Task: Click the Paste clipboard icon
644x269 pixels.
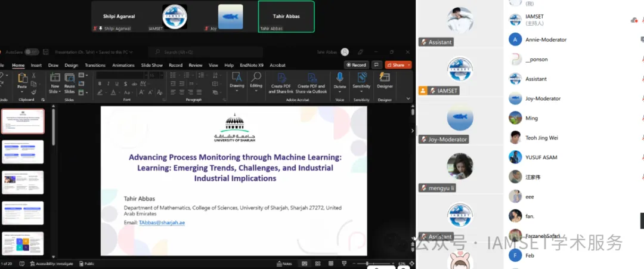Action: pyautogui.click(x=22, y=78)
